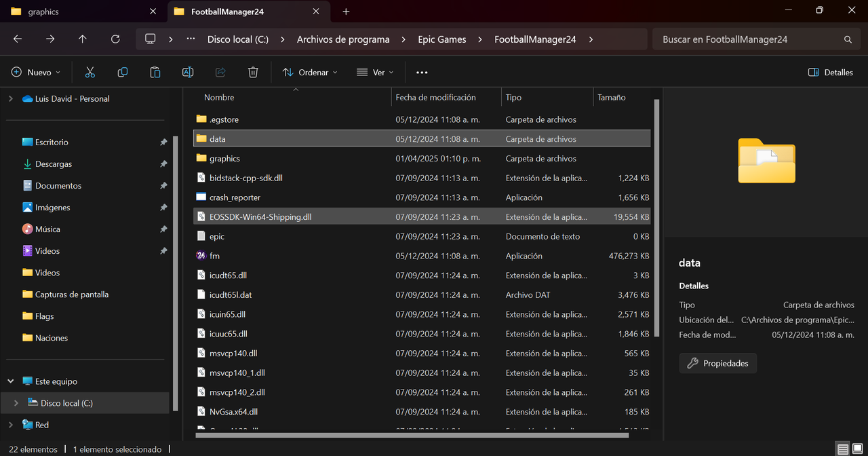Expand Luis David - Personal tree node

click(10, 98)
